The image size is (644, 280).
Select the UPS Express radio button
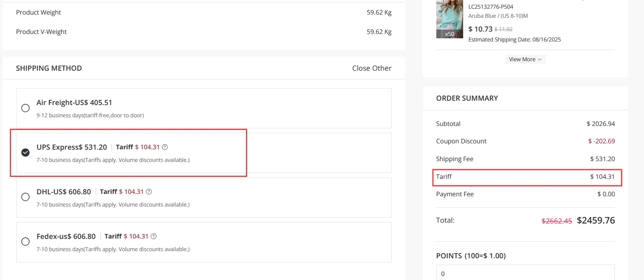pyautogui.click(x=25, y=152)
